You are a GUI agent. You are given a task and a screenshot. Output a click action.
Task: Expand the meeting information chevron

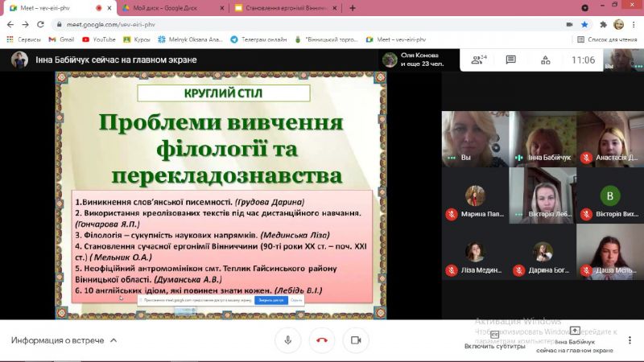pos(114,340)
